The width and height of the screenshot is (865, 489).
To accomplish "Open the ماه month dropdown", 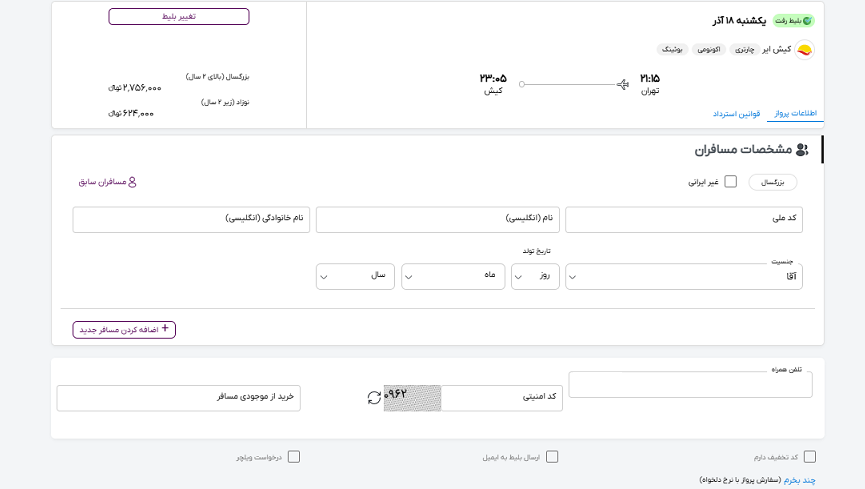I will 453,277.
